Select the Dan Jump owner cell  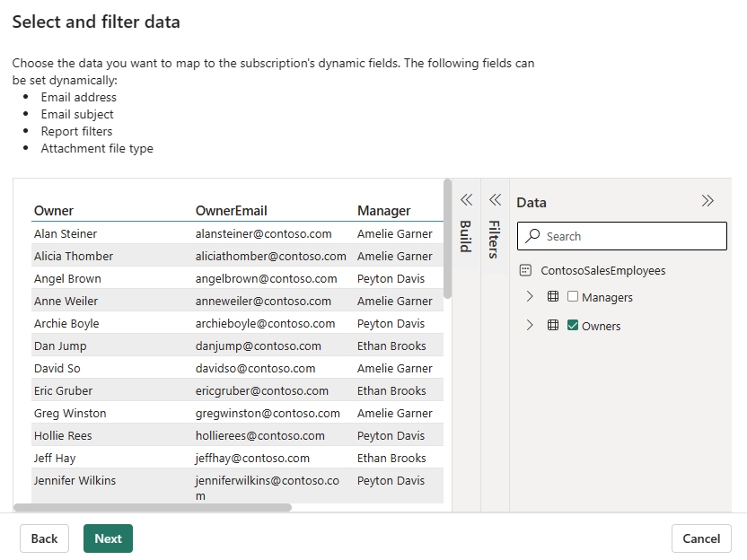pyautogui.click(x=60, y=346)
